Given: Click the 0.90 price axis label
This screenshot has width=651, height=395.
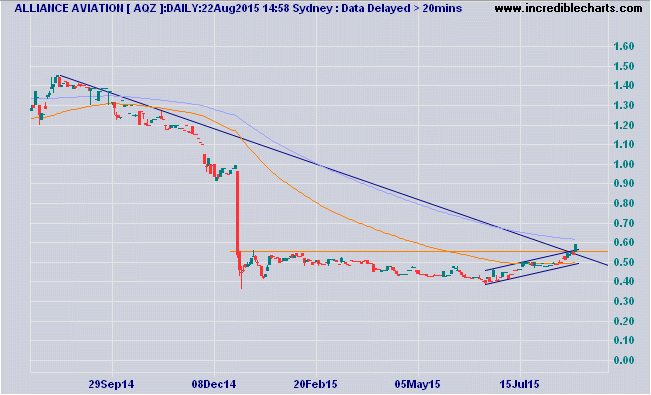Looking at the screenshot, I should tap(624, 183).
